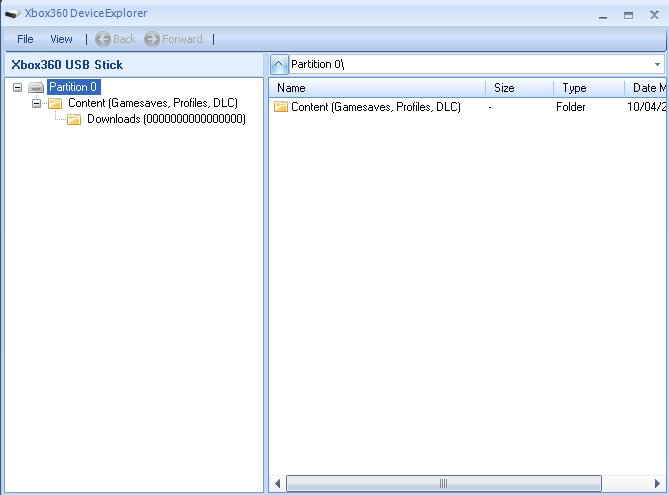
Task: Click the Downloads folder icon in the tree
Action: 74,119
